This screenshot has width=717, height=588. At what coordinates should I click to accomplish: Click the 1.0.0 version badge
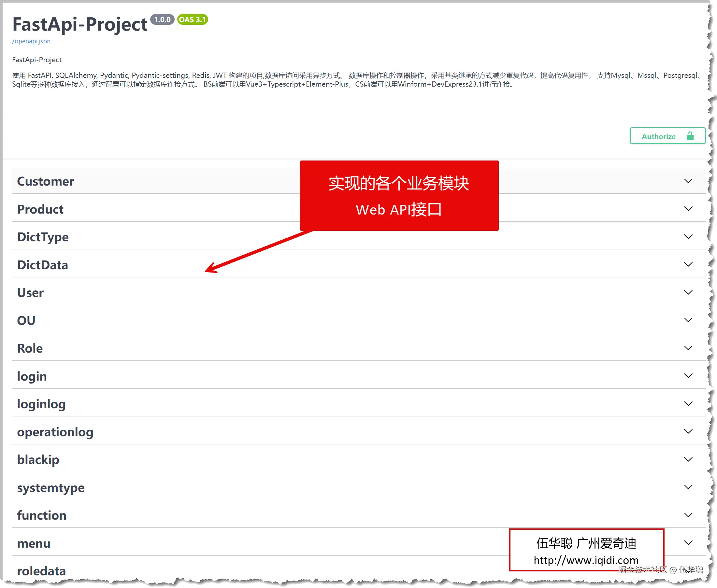(162, 20)
